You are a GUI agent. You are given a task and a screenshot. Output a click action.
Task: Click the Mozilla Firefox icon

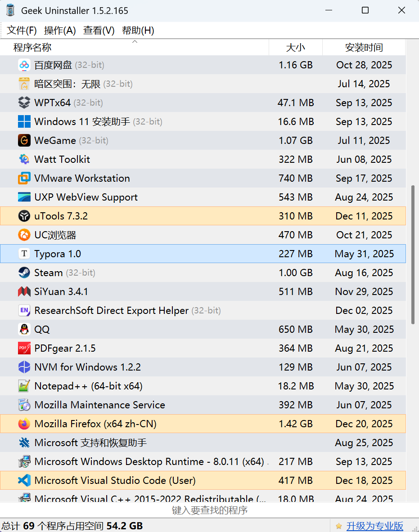pos(24,424)
